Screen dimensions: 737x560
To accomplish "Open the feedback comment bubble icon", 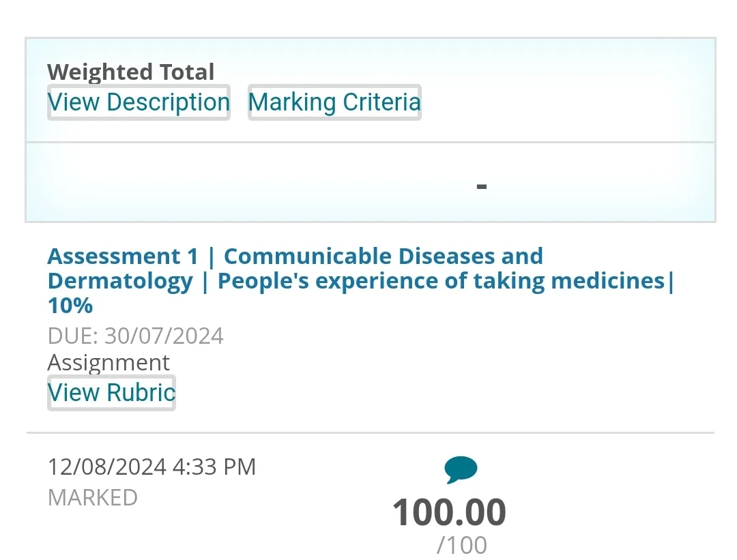I will [x=461, y=469].
